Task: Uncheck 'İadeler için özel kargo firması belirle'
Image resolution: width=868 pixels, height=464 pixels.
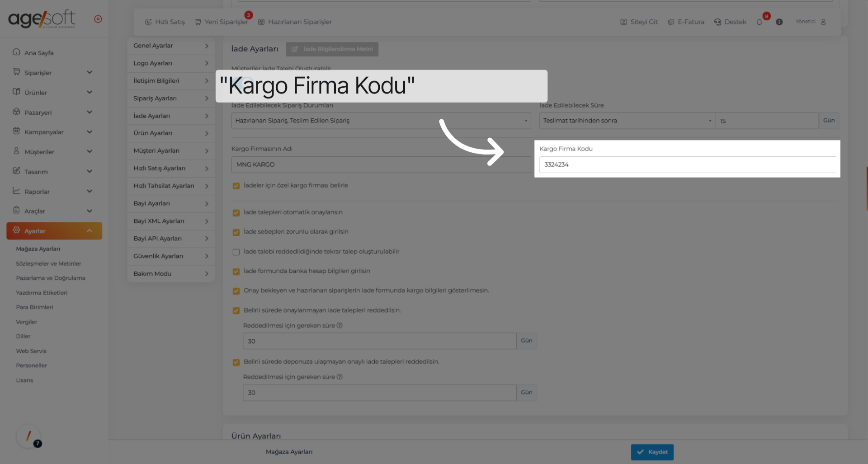Action: 236,186
